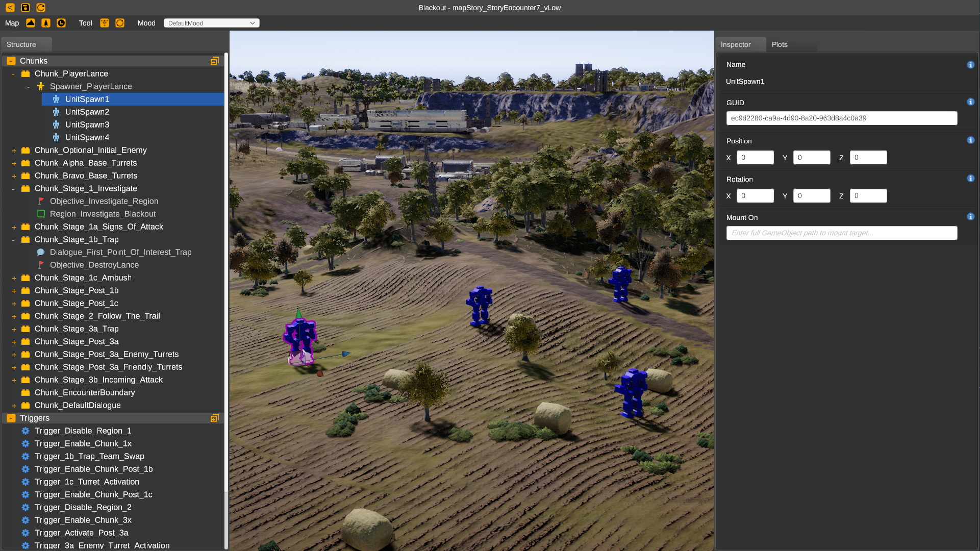
Task: Click the reload arrow icon
Action: point(41,8)
